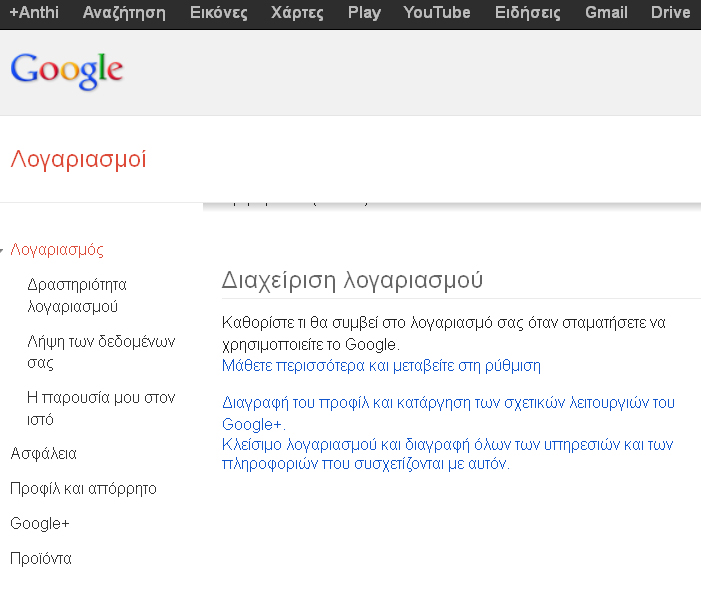Click the Λογαριασμοί page heading
701x608 pixels.
(x=78, y=159)
